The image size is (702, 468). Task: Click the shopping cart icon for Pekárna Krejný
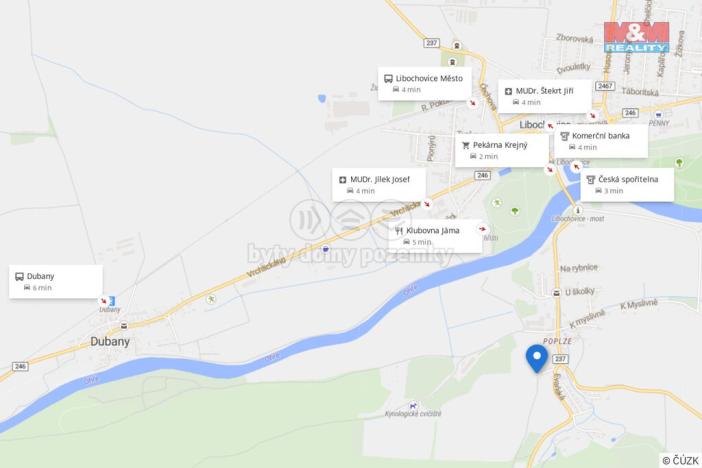pyautogui.click(x=466, y=146)
